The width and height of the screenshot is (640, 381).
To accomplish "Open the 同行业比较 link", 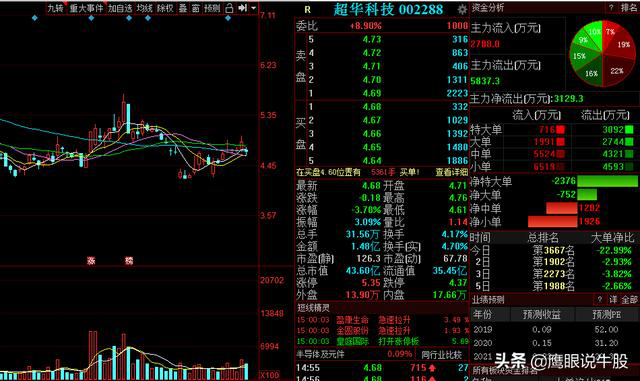I will (441, 354).
